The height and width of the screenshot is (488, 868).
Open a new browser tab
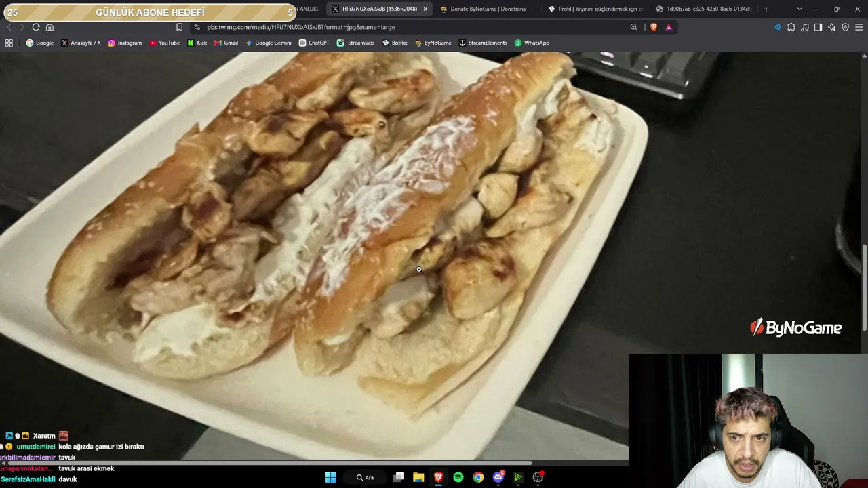(766, 9)
